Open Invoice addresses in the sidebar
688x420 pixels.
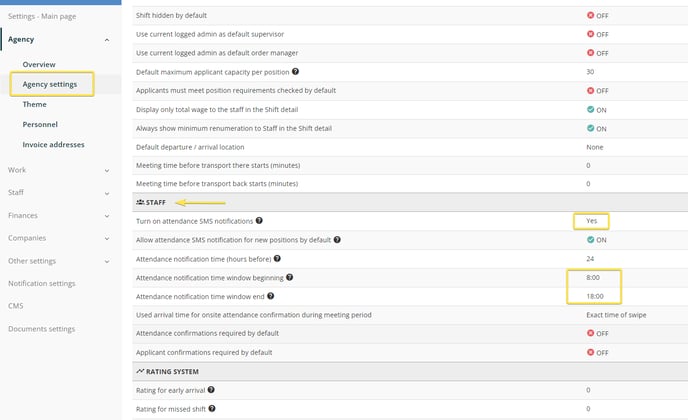point(54,144)
